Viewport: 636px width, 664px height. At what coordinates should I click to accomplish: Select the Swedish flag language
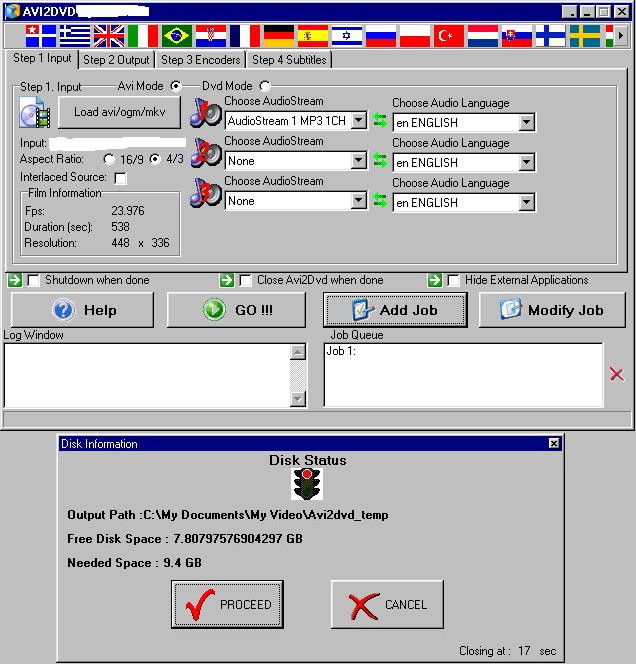(x=585, y=36)
